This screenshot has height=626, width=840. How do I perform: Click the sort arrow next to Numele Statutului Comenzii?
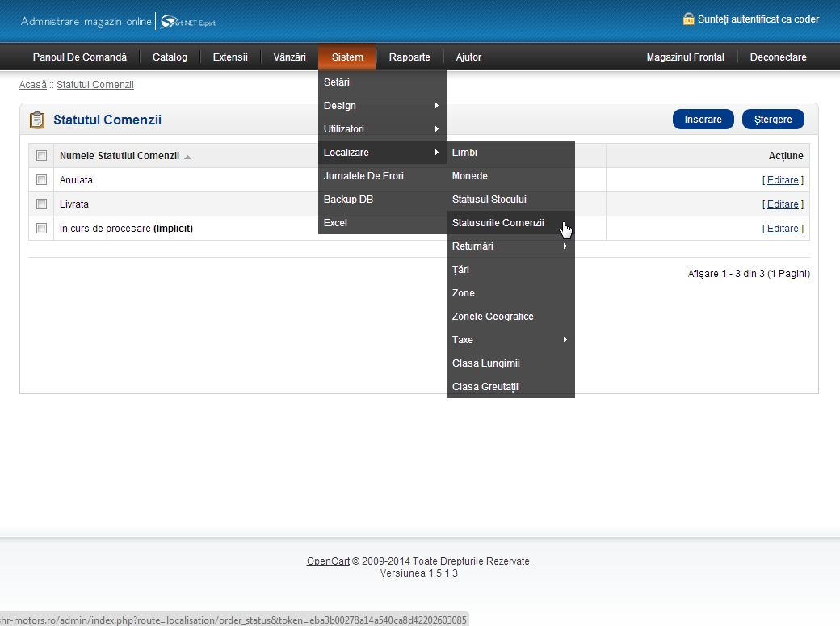click(x=187, y=157)
